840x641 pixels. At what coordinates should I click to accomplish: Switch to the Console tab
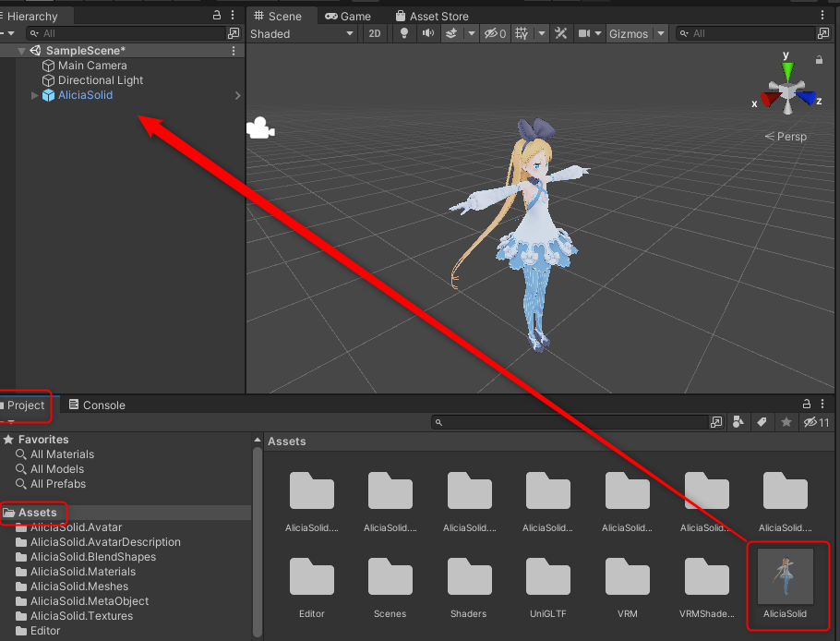pyautogui.click(x=96, y=405)
